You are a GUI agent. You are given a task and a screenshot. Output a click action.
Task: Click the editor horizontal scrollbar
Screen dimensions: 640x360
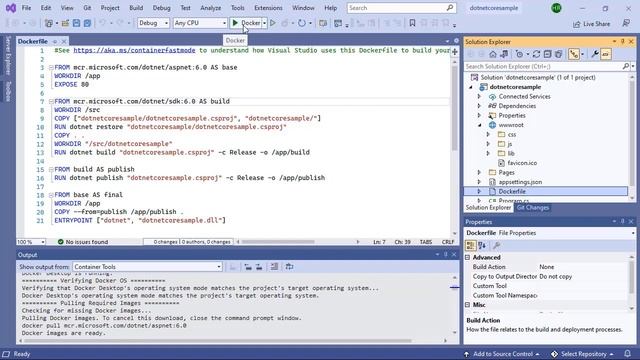pyautogui.click(x=278, y=242)
